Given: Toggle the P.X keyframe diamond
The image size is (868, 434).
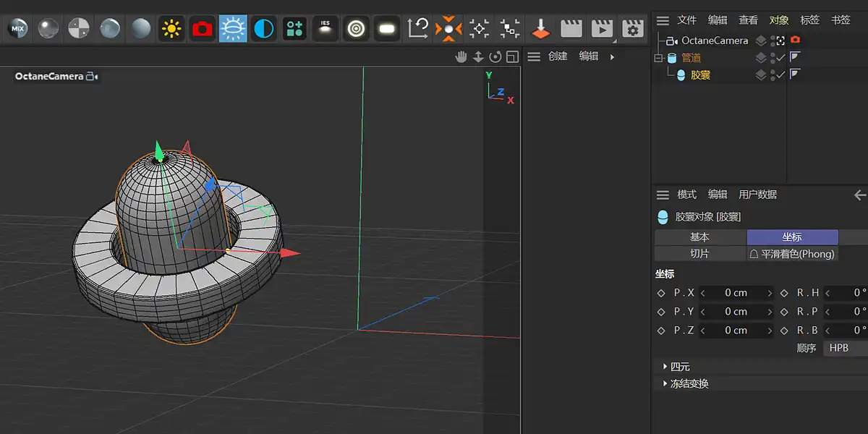Looking at the screenshot, I should 660,293.
